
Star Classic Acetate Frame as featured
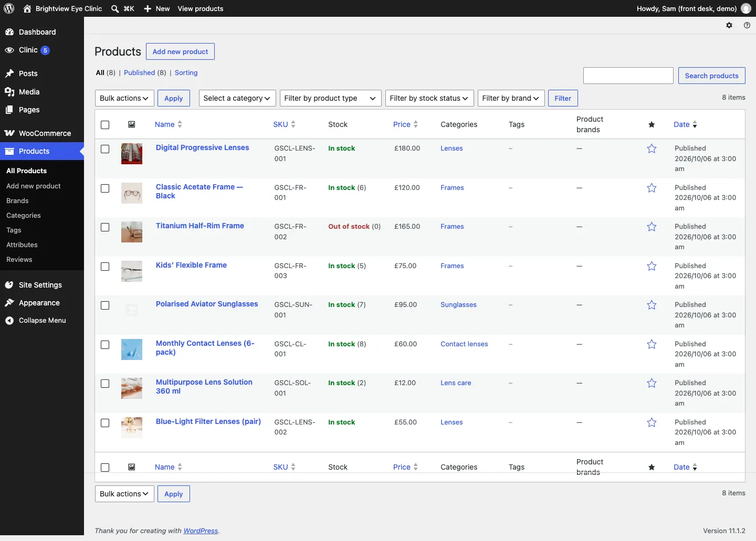(x=652, y=188)
